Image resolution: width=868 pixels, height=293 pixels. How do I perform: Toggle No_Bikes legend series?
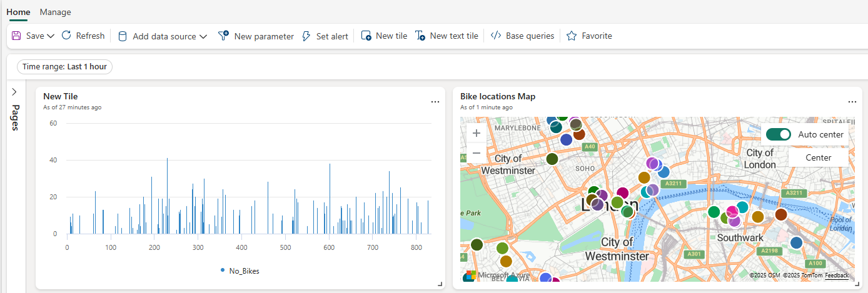click(x=240, y=271)
